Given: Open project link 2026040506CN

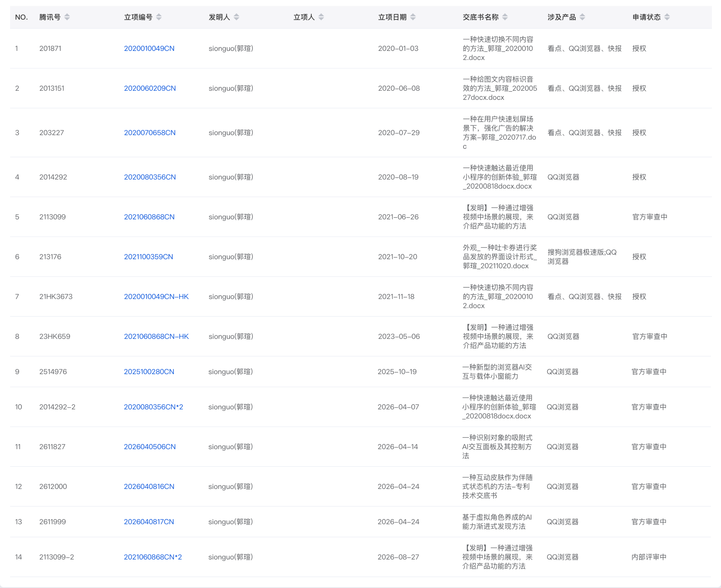Looking at the screenshot, I should click(x=150, y=447).
